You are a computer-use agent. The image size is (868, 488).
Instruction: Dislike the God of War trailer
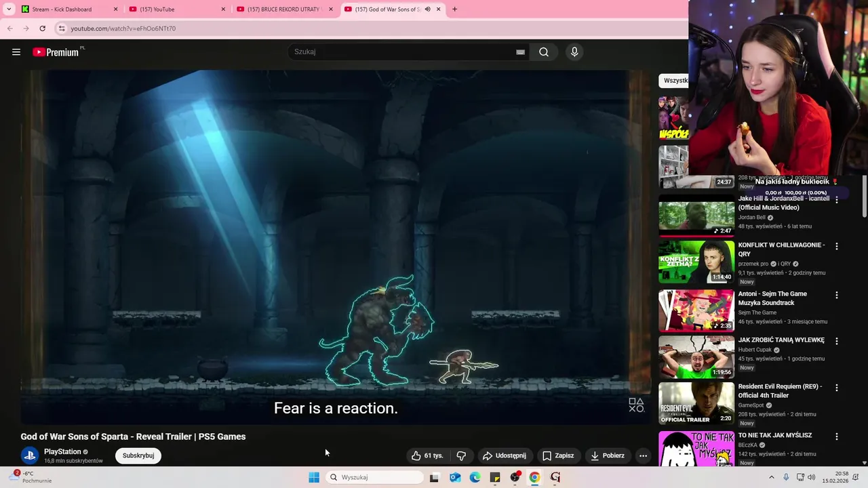click(461, 455)
